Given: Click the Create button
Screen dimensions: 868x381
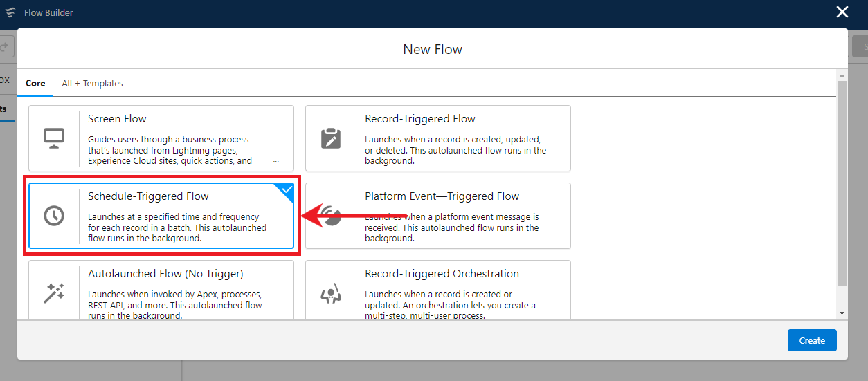Looking at the screenshot, I should (x=812, y=340).
